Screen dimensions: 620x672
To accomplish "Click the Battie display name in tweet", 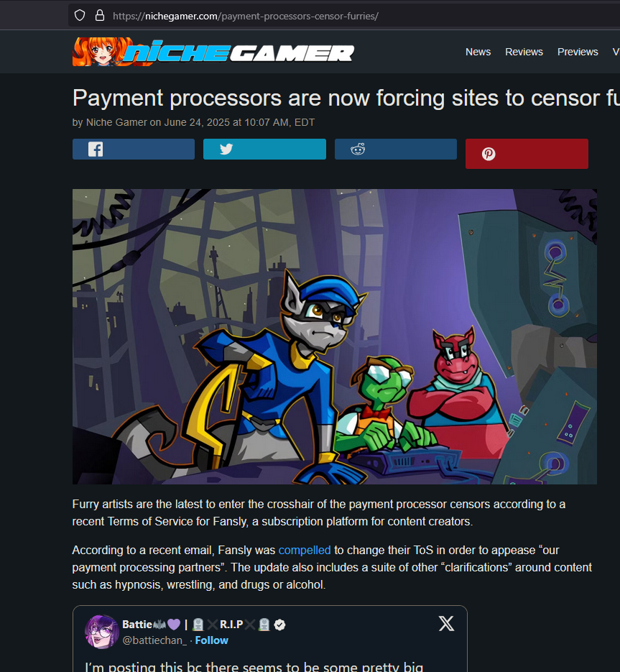I will (x=137, y=625).
